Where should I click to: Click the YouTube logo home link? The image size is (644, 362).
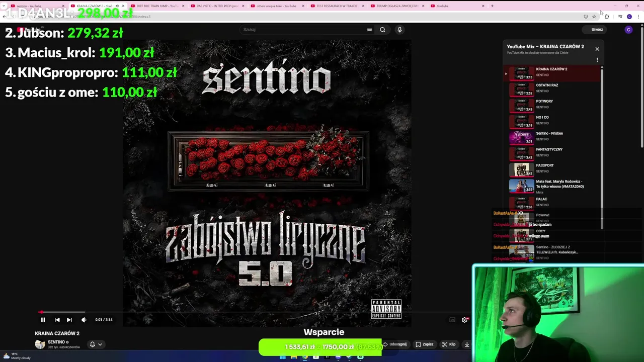tap(30, 29)
